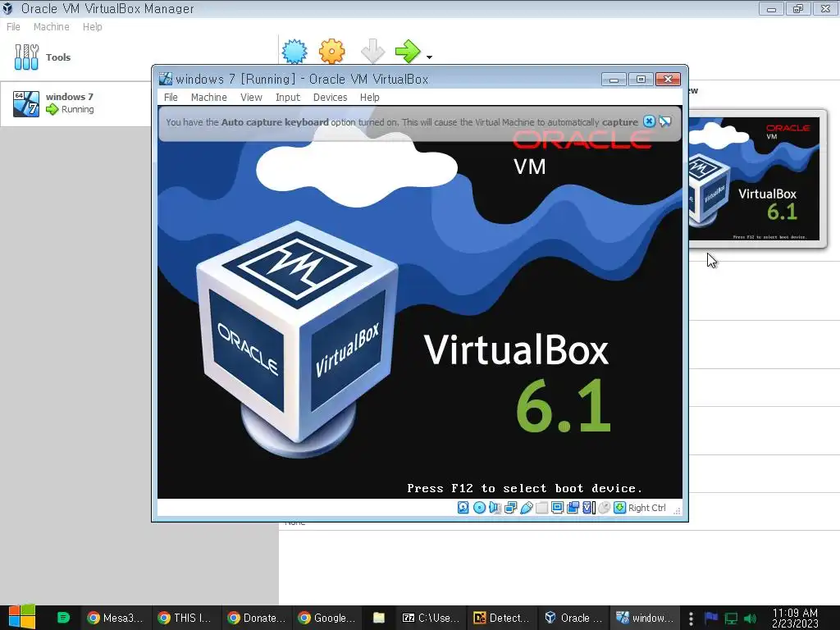Click the USB devices indicator in VM status bar
840x630 pixels.
click(526, 507)
